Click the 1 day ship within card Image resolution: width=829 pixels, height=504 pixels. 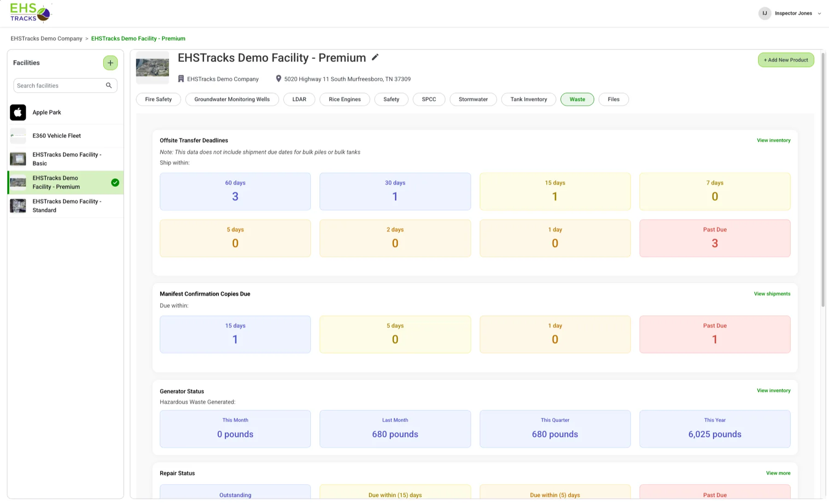coord(555,238)
